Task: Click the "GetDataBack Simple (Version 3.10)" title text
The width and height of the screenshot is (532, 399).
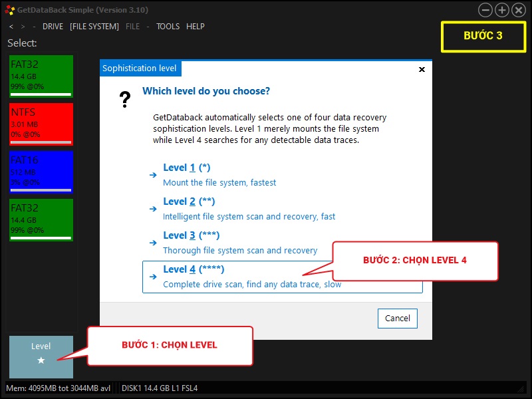Action: click(x=82, y=10)
